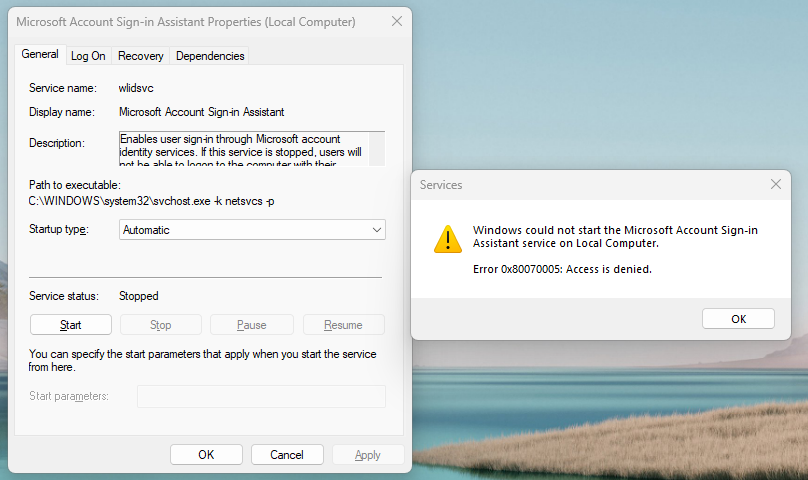Click the "Startup type:" label
Viewport: 808px width, 480px height.
pos(59,229)
